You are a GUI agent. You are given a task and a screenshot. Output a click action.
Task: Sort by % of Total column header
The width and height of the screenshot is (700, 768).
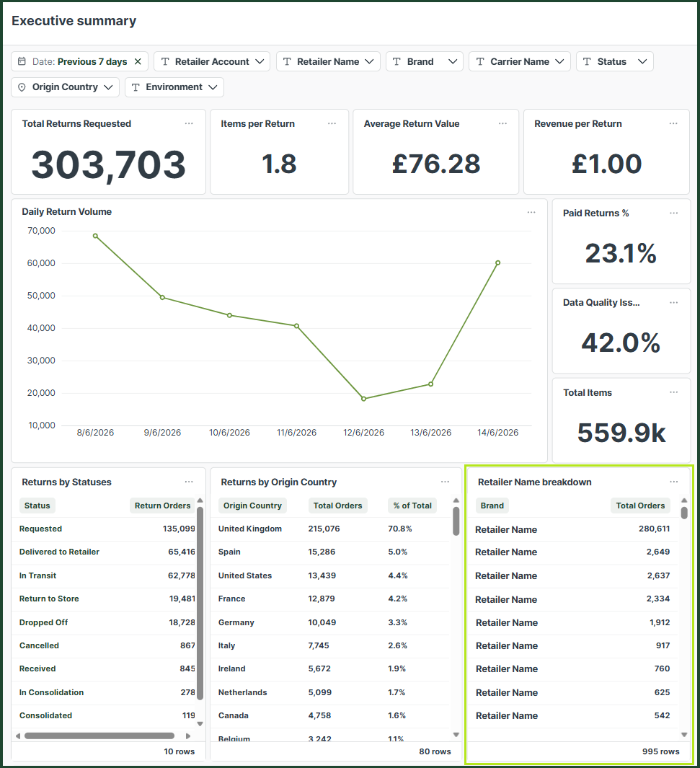point(412,506)
